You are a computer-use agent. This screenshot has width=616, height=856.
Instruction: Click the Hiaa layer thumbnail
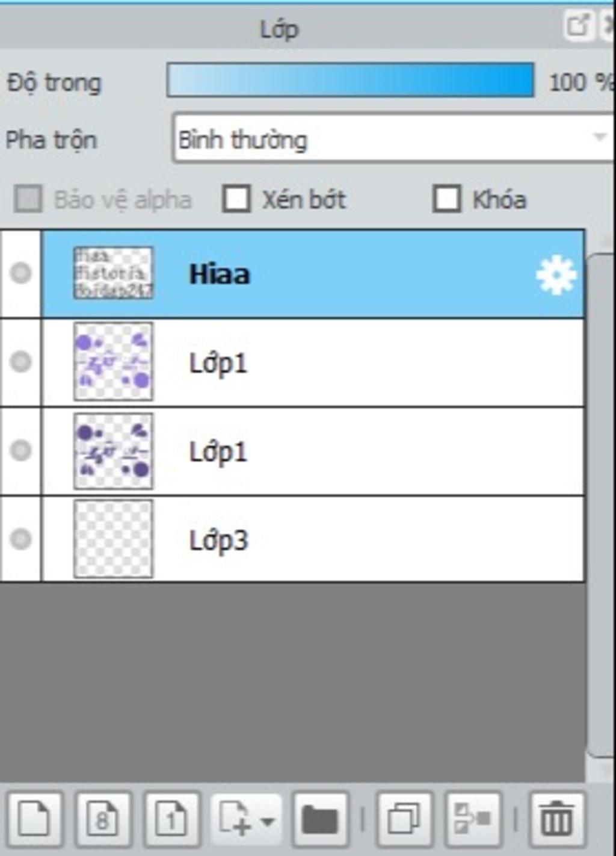pyautogui.click(x=113, y=273)
